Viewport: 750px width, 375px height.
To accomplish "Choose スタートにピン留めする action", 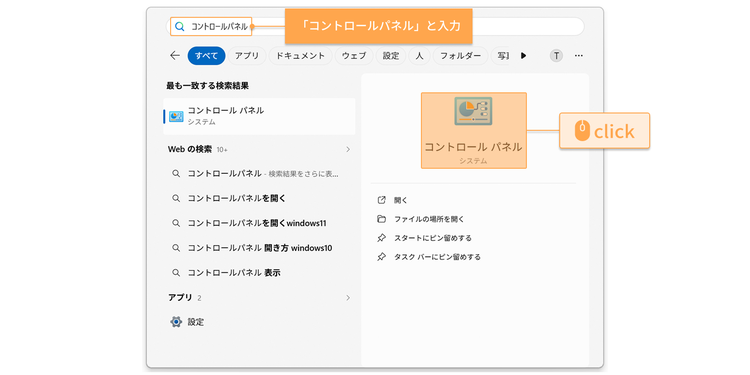I will (433, 238).
